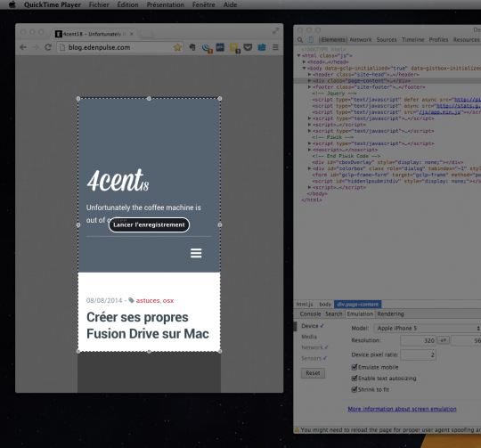Click the blue box extension icon
This screenshot has width=481, height=448.
pyautogui.click(x=262, y=47)
